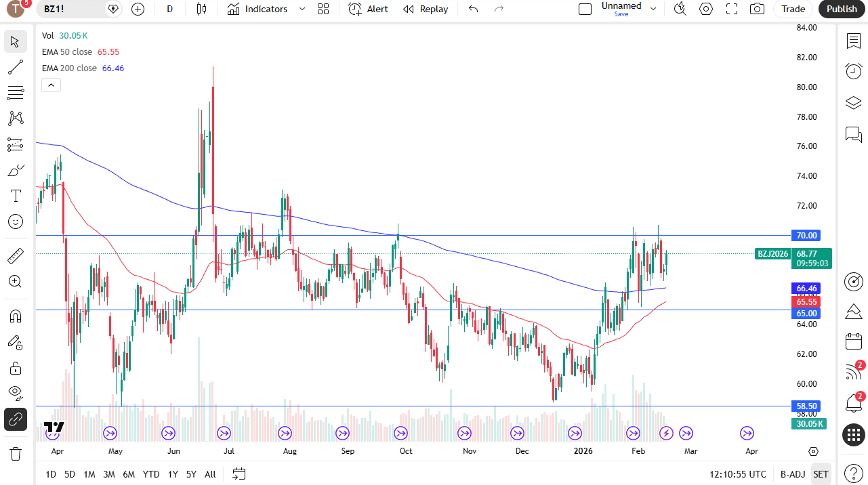
Task: Select the ruler measure tool
Action: tap(16, 256)
